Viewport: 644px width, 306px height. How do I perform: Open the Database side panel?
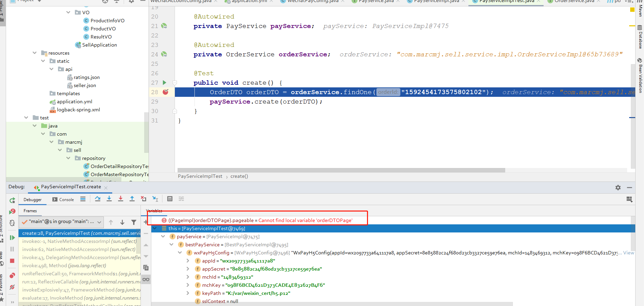tap(640, 37)
